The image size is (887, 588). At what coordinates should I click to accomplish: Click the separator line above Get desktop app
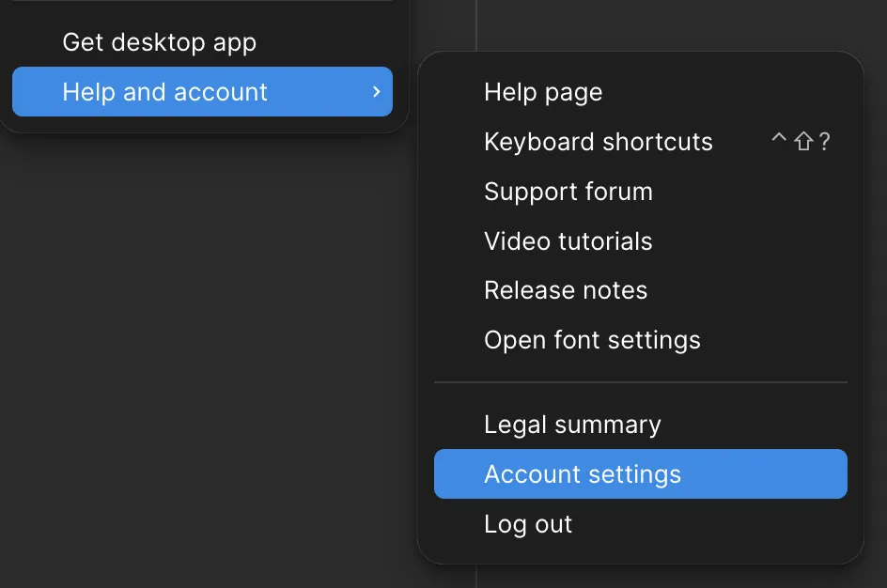coord(202,1)
